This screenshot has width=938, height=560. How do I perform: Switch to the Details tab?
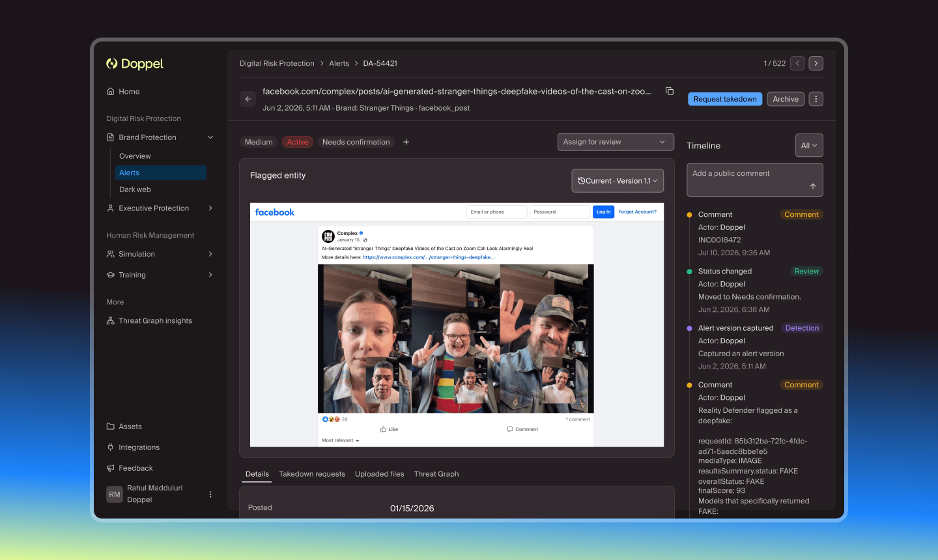257,474
